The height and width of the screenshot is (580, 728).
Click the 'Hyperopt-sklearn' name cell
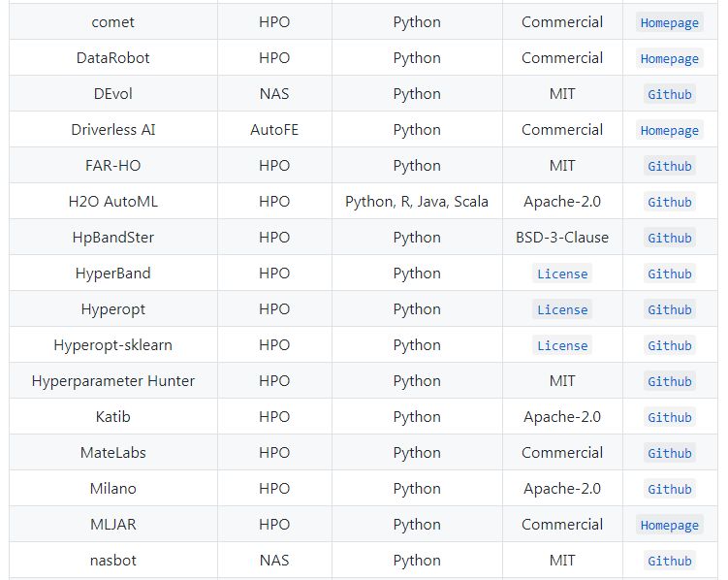point(112,344)
